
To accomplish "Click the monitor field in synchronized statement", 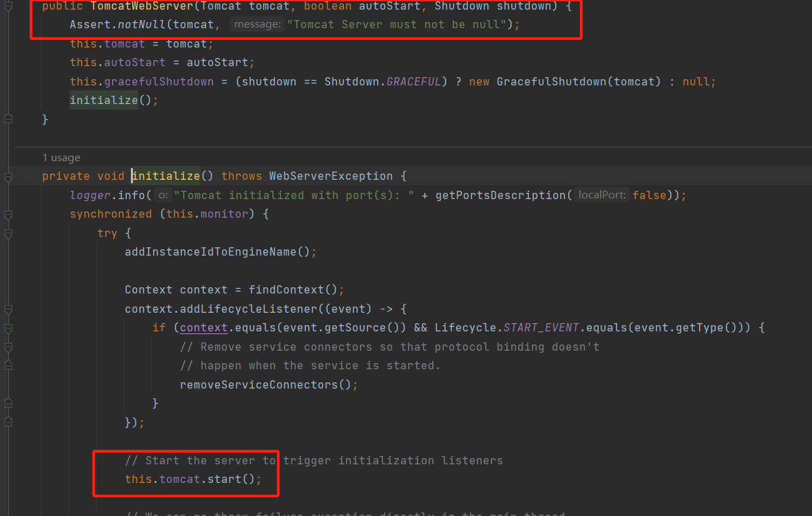I will point(225,214).
